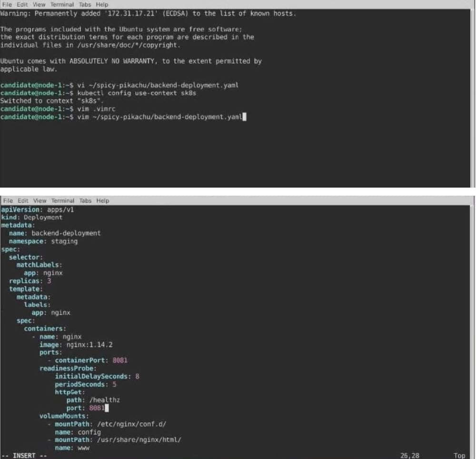Open File menu in the shell prompt window

(8, 4)
